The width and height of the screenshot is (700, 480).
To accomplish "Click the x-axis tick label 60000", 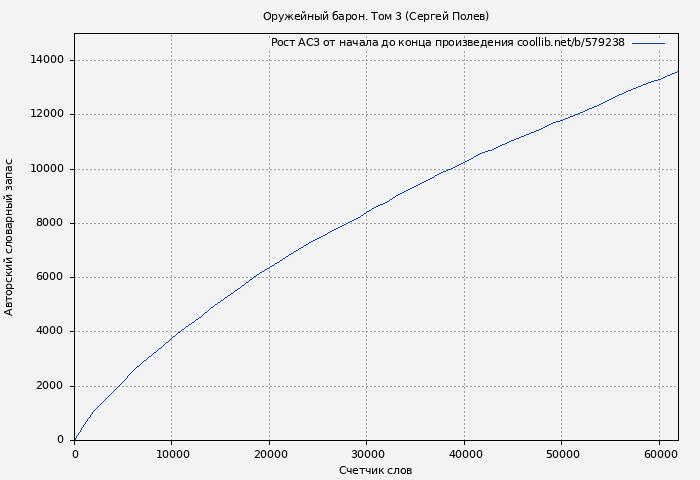I will [659, 453].
